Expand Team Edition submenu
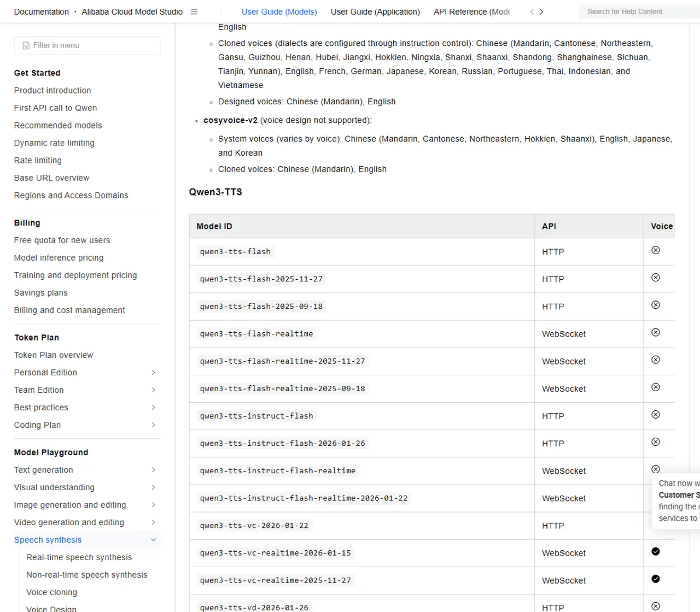Viewport: 700px width, 612px height. (154, 390)
